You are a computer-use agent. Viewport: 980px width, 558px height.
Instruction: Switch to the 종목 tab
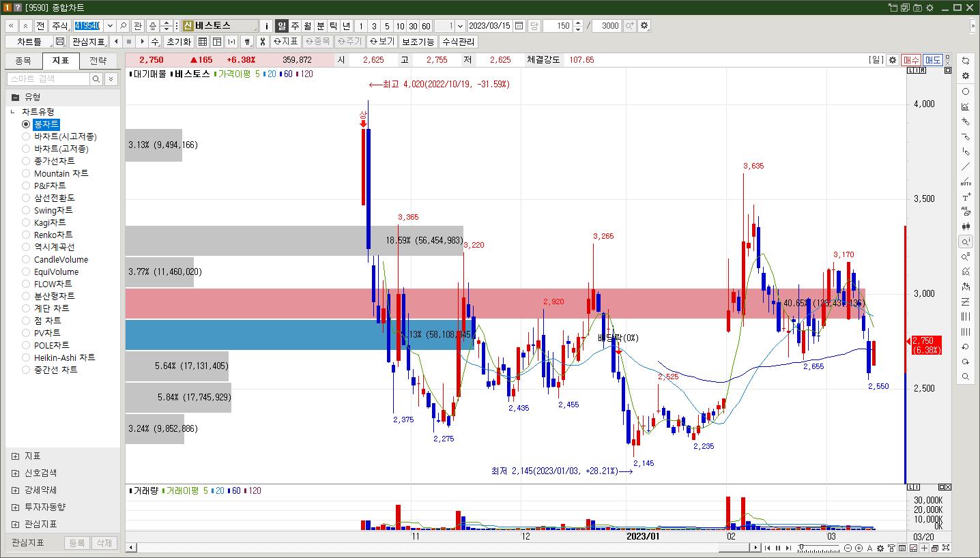click(x=23, y=61)
